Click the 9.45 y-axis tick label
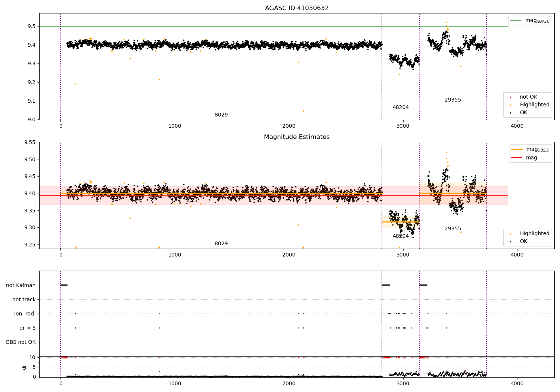Image resolution: width=560 pixels, height=392 pixels. pyautogui.click(x=30, y=177)
